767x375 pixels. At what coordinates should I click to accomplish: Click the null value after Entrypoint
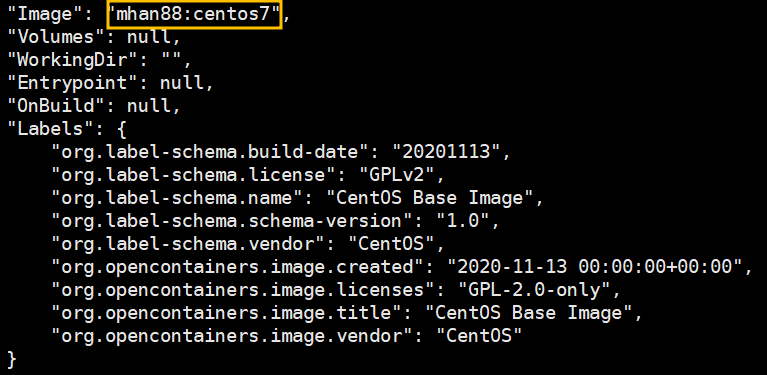(x=181, y=83)
